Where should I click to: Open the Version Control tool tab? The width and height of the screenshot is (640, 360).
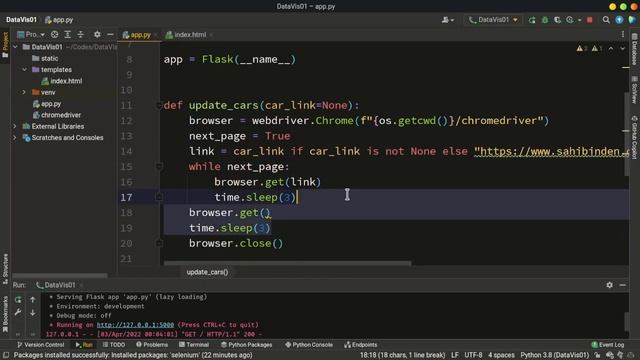click(x=40, y=345)
